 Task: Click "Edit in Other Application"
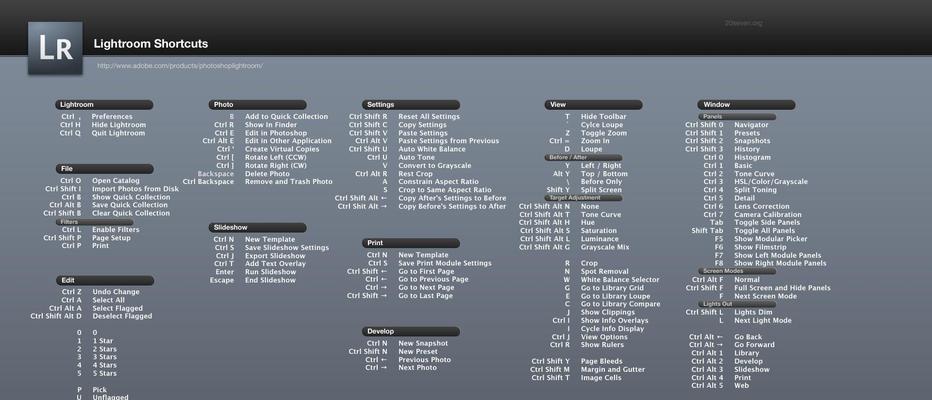(x=288, y=141)
